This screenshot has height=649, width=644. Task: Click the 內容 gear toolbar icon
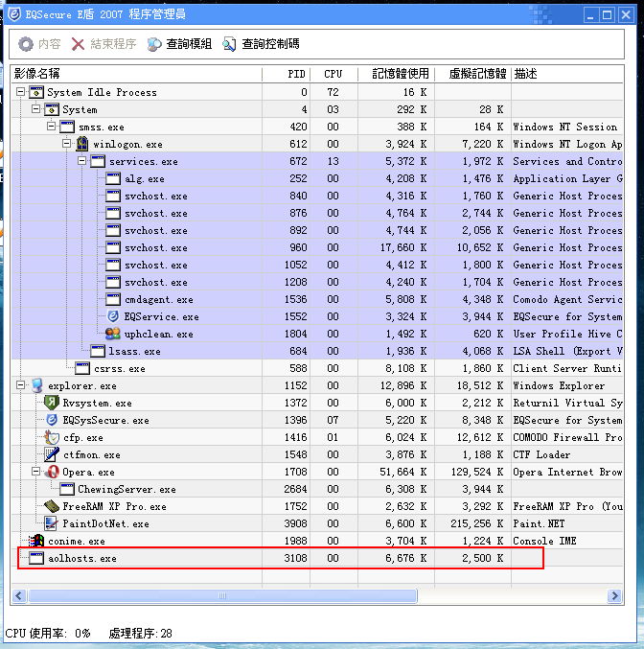(26, 44)
